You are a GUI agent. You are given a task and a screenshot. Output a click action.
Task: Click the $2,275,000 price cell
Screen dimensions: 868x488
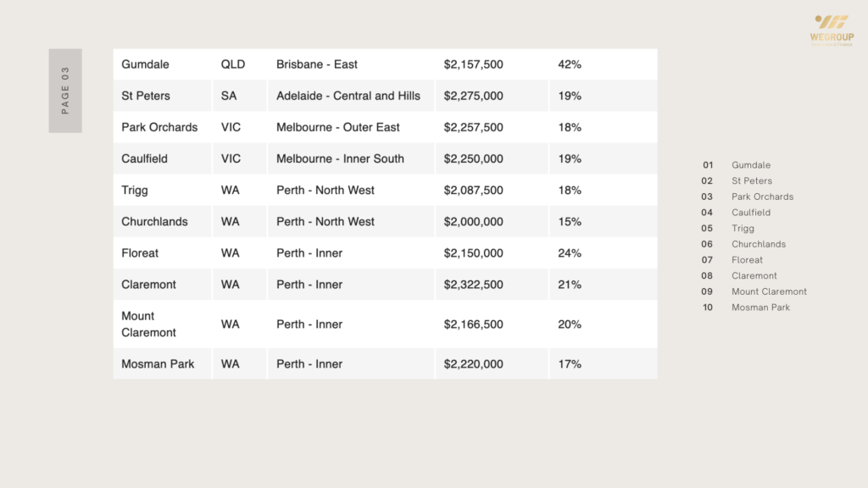click(473, 96)
